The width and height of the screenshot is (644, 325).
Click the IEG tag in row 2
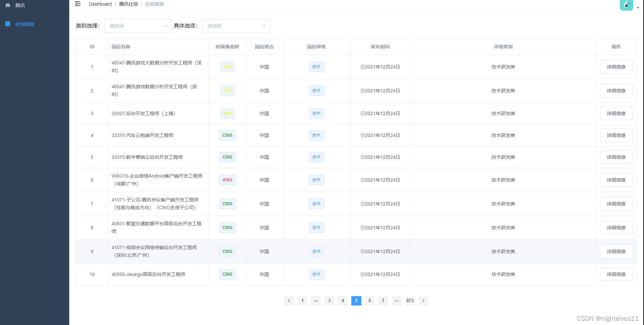coord(227,91)
